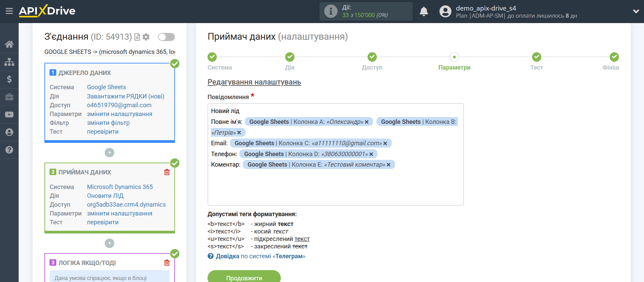Delete the ПРИЙМАЧ ДАНИХ block

click(x=167, y=172)
